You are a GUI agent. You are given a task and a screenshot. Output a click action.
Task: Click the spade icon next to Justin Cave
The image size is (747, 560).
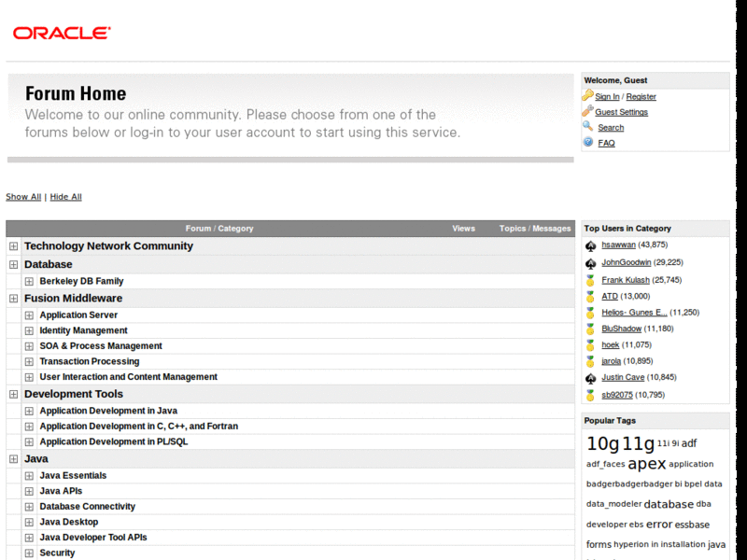tap(591, 378)
